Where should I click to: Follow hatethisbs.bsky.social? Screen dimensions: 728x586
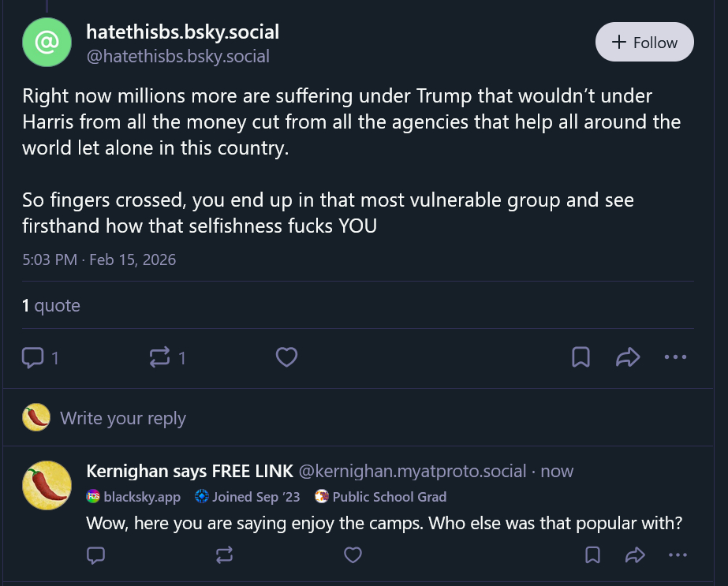click(644, 43)
